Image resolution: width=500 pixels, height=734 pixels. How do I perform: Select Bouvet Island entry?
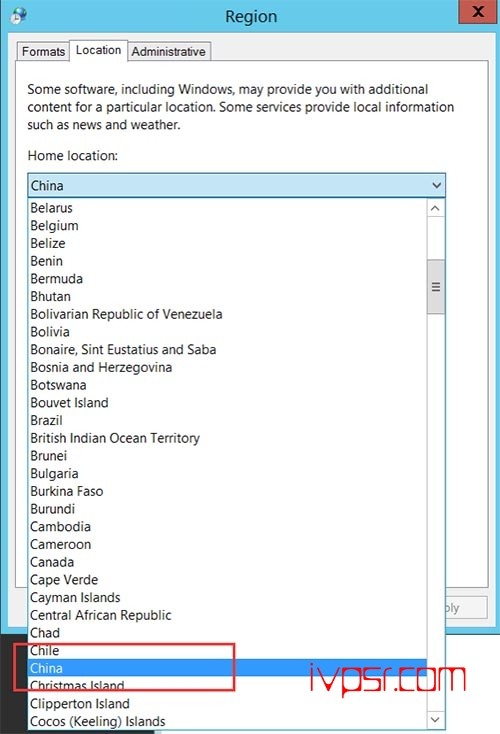pos(228,403)
